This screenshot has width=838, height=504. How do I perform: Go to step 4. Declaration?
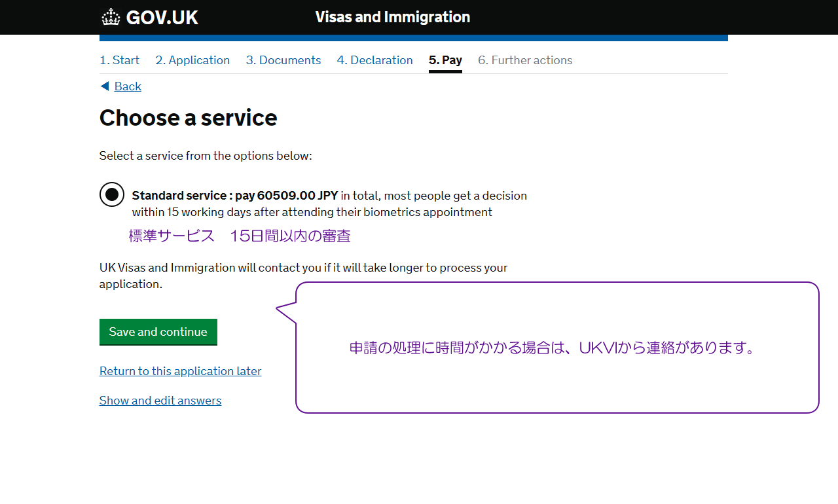tap(375, 60)
